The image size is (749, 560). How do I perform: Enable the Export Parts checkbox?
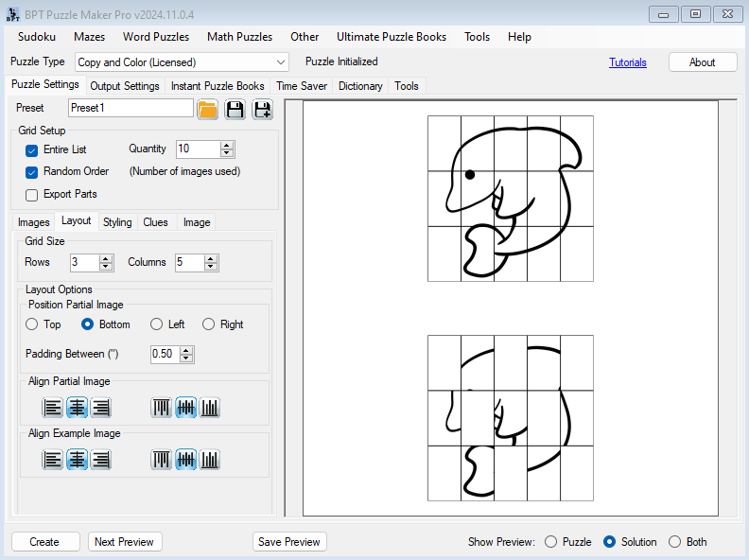32,195
